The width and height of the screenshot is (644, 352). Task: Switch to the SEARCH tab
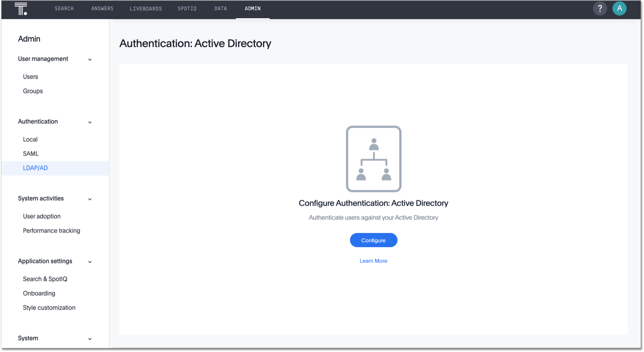pos(64,8)
